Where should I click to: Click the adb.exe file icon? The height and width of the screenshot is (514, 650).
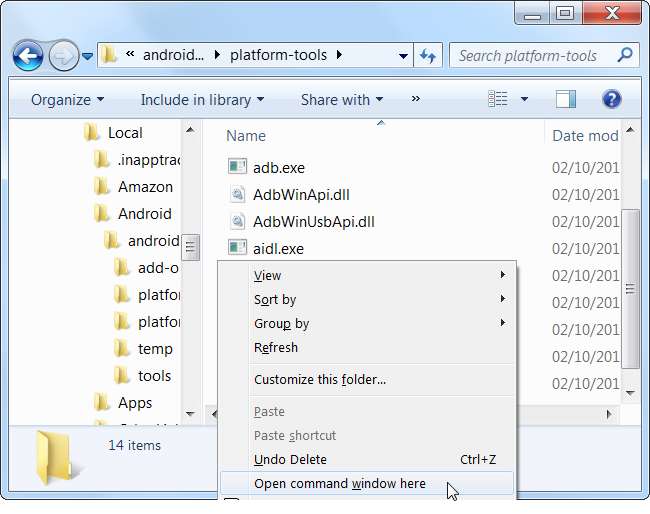tap(238, 167)
